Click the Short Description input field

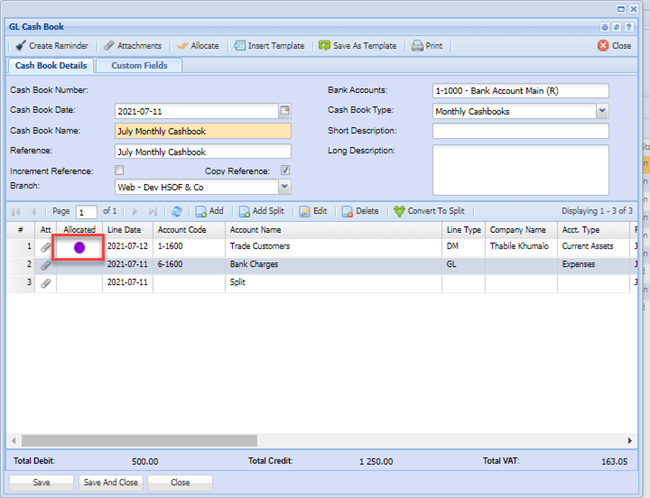520,131
